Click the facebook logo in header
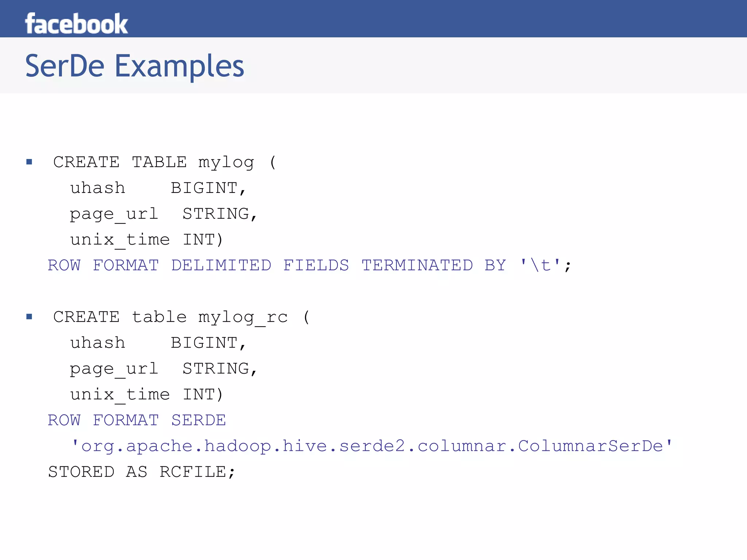This screenshot has width=747, height=560. pyautogui.click(x=77, y=24)
